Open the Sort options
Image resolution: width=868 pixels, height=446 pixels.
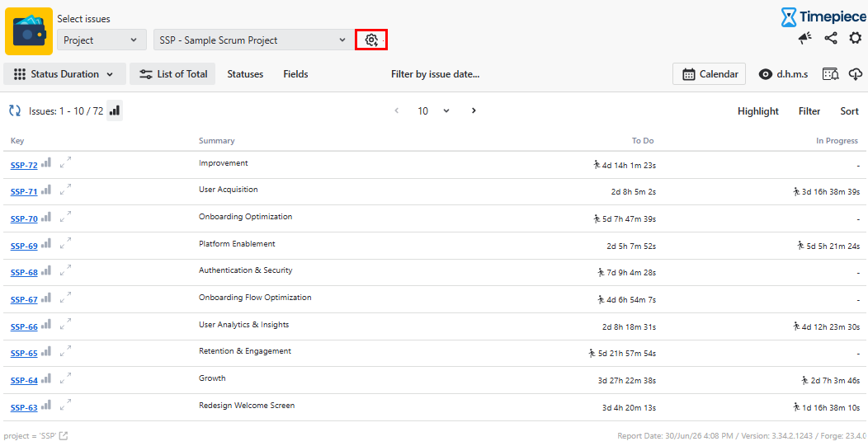point(849,111)
